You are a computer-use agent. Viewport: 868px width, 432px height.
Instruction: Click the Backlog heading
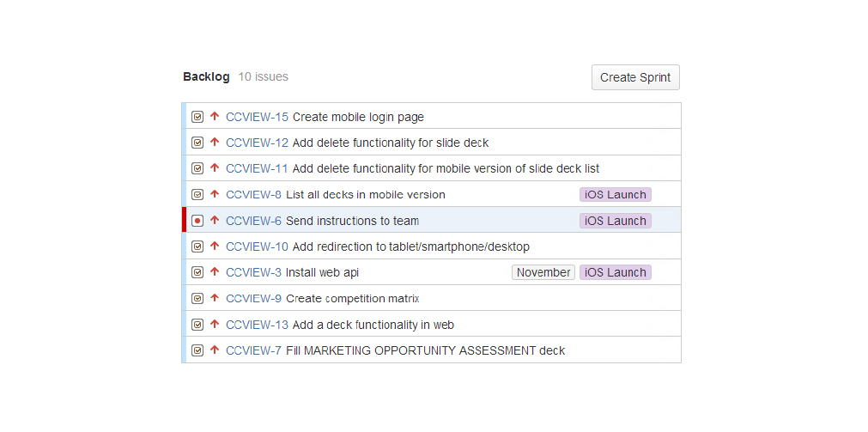206,76
